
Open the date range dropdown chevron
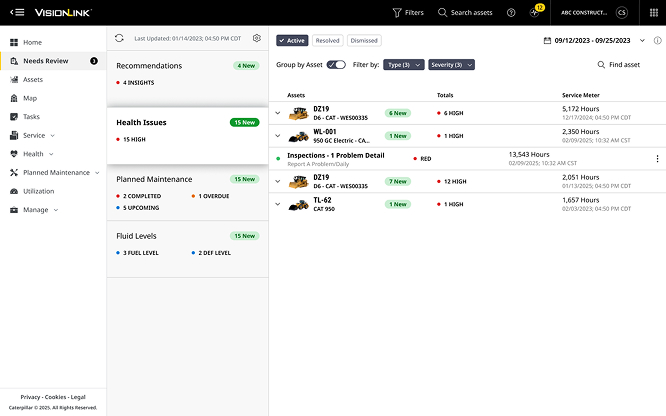(x=642, y=41)
